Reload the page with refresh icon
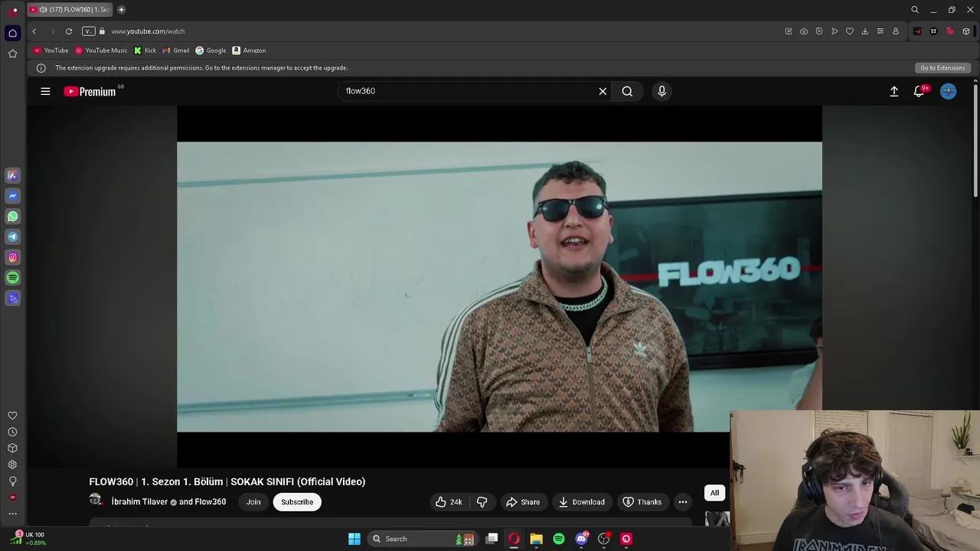Image resolution: width=980 pixels, height=551 pixels. click(69, 31)
